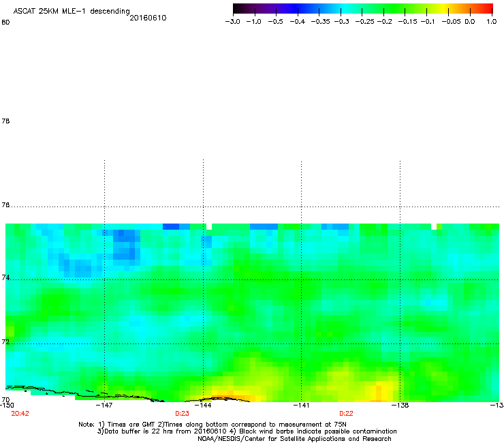The image size is (504, 443).
Task: Click the color scale bar legend
Action: pos(363,9)
